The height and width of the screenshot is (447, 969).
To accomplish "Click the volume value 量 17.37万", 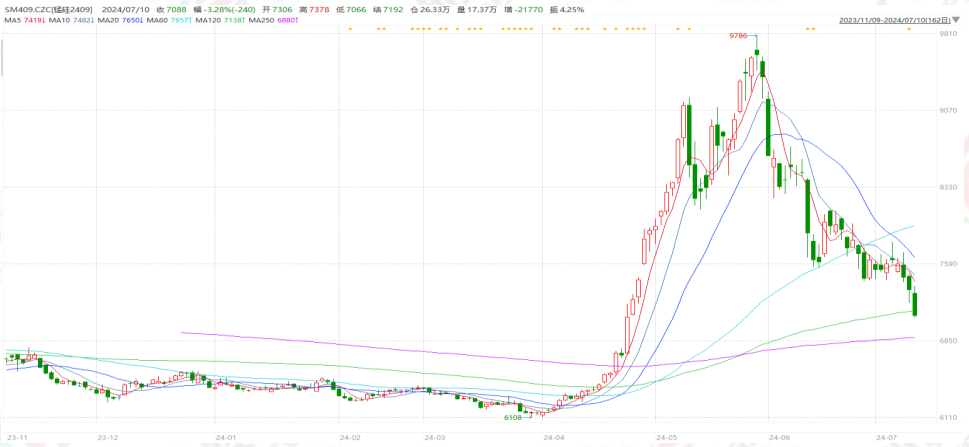I will point(478,10).
